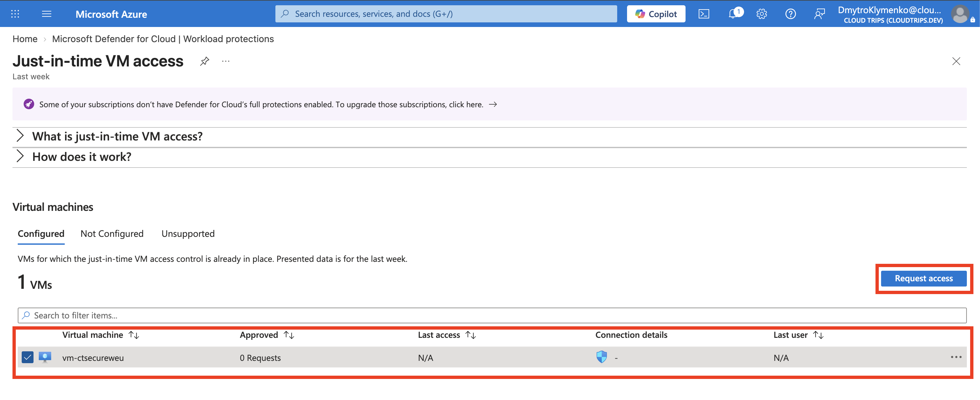Expand What is just-in-time VM access section
The height and width of the screenshot is (400, 980).
tap(489, 137)
